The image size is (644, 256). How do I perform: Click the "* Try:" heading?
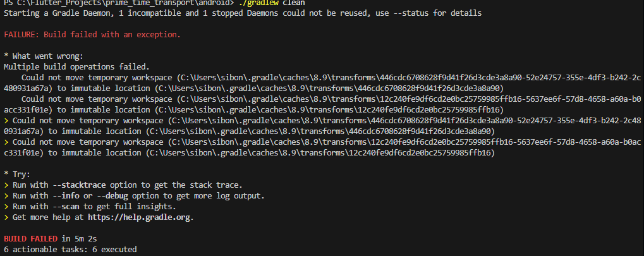[x=17, y=173]
